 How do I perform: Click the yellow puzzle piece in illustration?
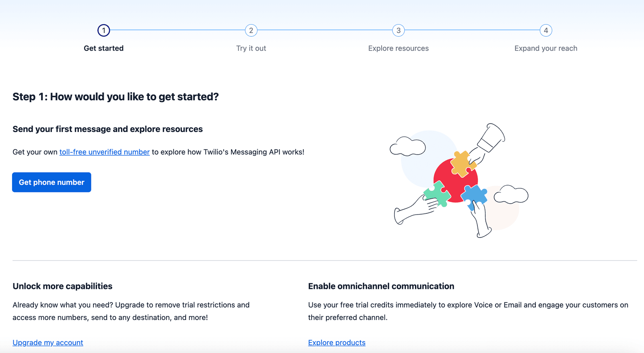coord(461,163)
